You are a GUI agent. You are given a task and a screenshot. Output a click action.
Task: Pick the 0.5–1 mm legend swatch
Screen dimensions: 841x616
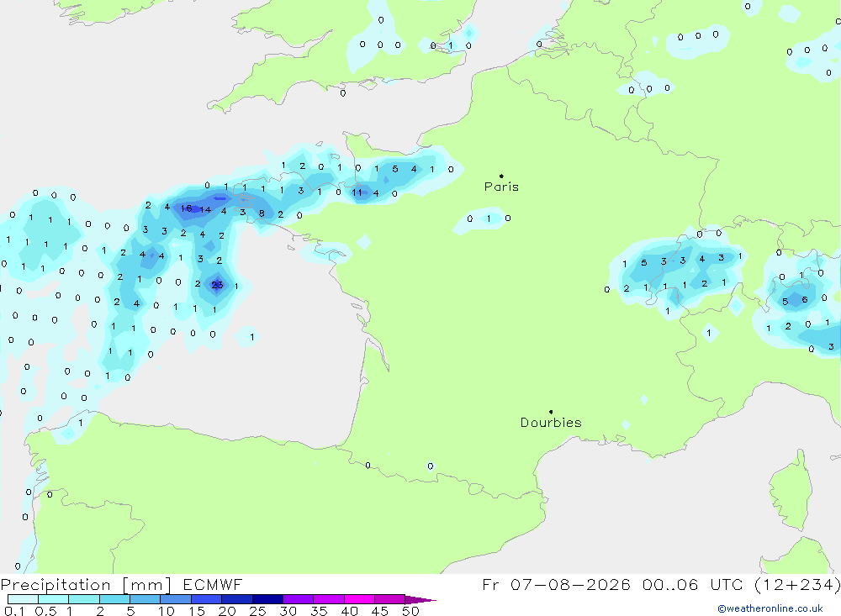tap(54, 599)
